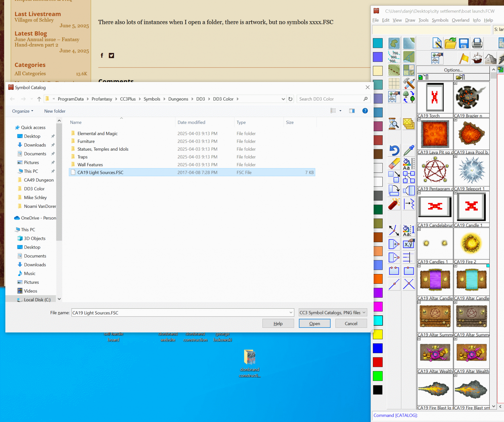This screenshot has width=504, height=422.
Task: Open the Symbols menu
Action: pos(440,20)
